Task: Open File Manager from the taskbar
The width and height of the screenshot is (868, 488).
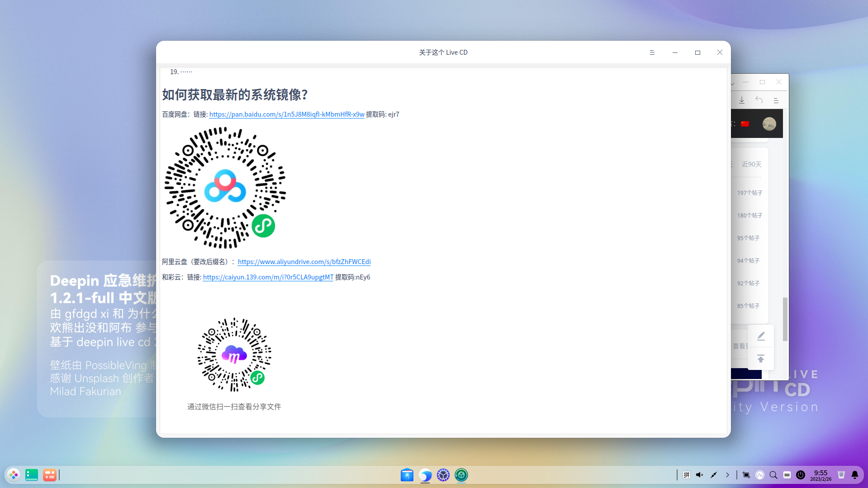Action: point(407,475)
